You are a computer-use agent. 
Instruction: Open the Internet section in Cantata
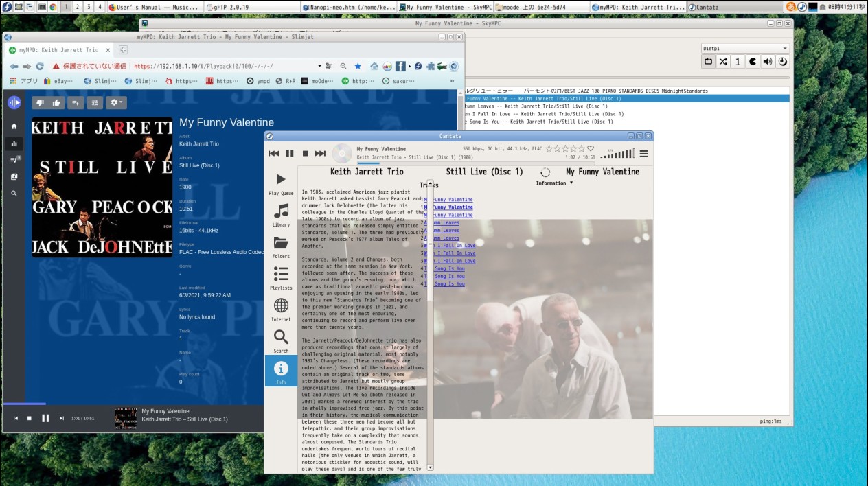(x=281, y=309)
